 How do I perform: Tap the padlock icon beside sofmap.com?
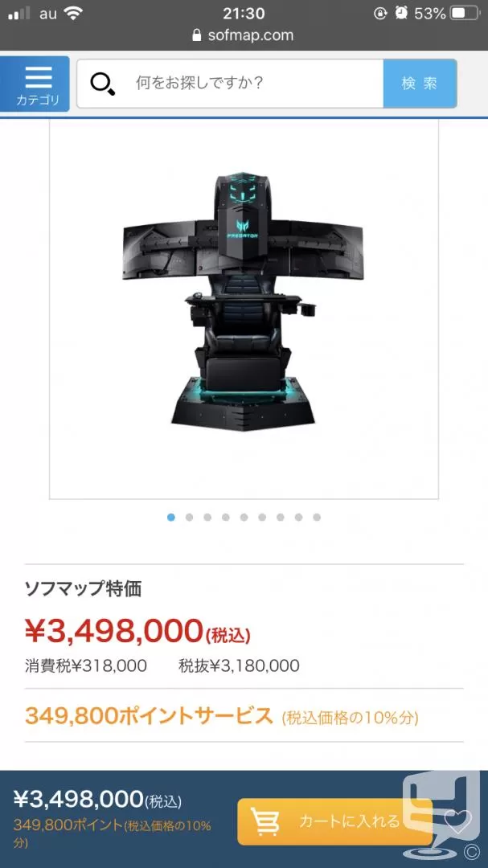(197, 35)
